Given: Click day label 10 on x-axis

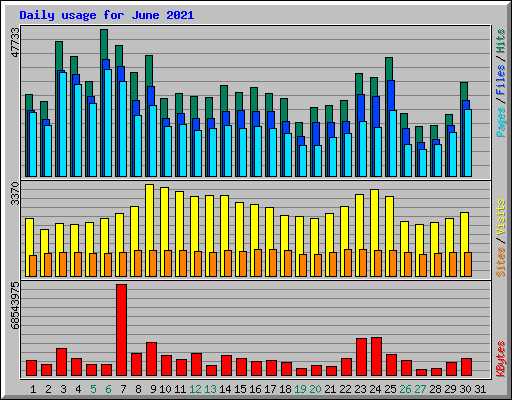Looking at the screenshot, I should [x=165, y=389].
